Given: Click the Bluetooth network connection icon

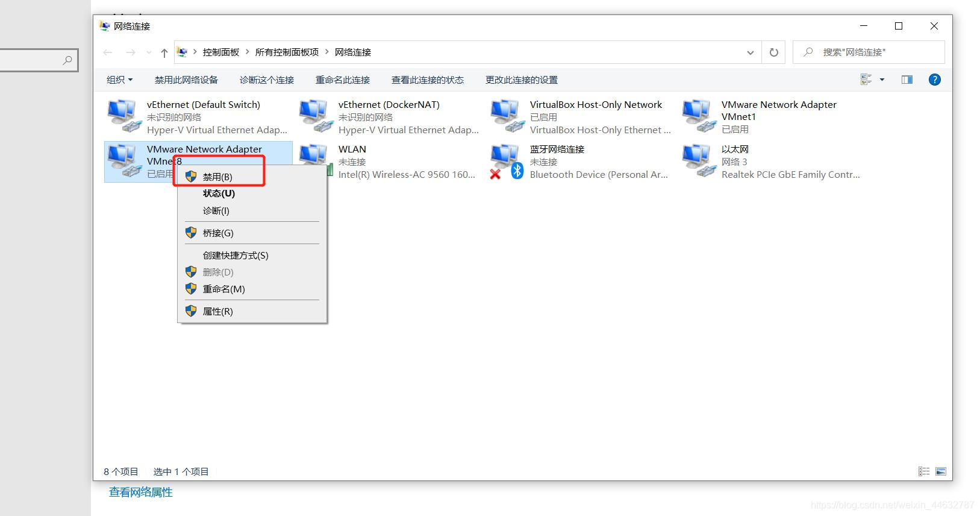Looking at the screenshot, I should point(508,162).
